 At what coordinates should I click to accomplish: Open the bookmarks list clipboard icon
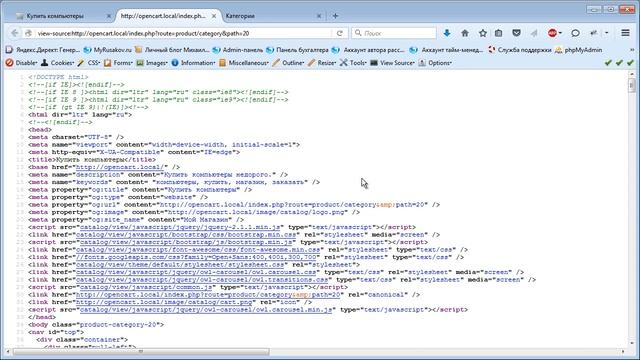(498, 33)
